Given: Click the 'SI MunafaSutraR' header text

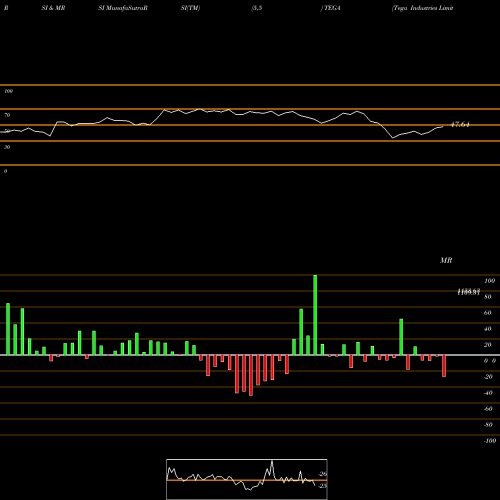Looking at the screenshot, I should pyautogui.click(x=123, y=8).
